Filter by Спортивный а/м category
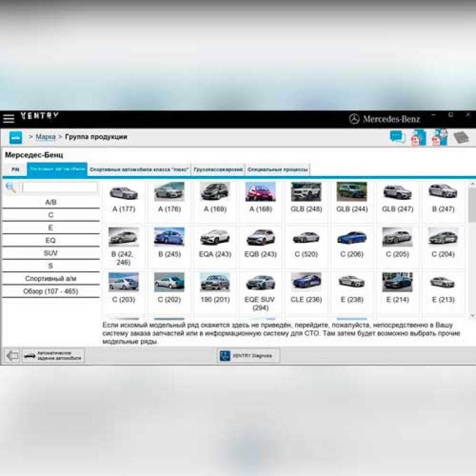 (51, 278)
